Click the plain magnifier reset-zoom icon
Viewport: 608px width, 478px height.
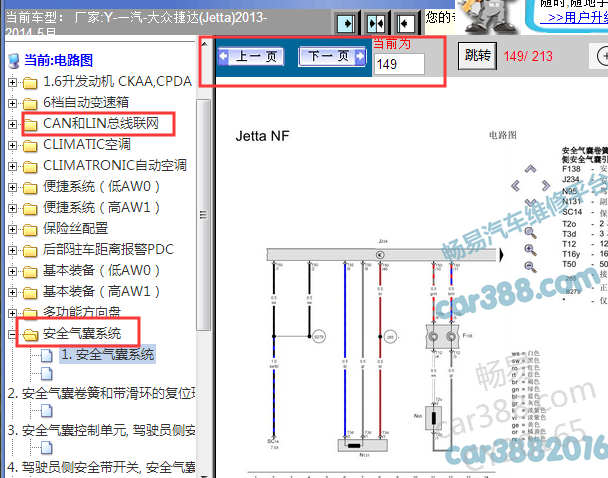(530, 233)
